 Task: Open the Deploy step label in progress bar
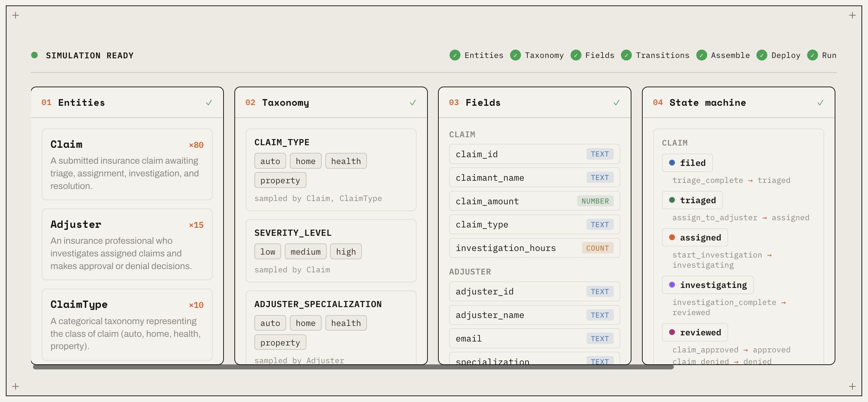pos(785,55)
